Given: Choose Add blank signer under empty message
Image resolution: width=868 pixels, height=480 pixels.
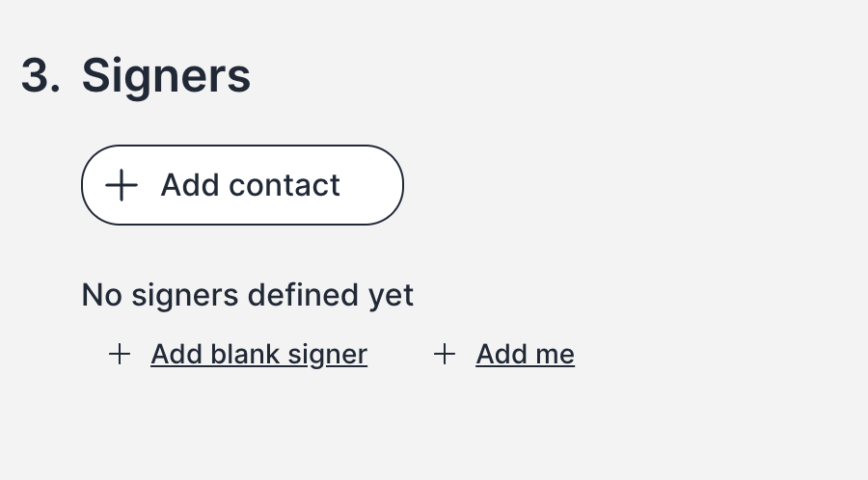Looking at the screenshot, I should click(x=258, y=355).
